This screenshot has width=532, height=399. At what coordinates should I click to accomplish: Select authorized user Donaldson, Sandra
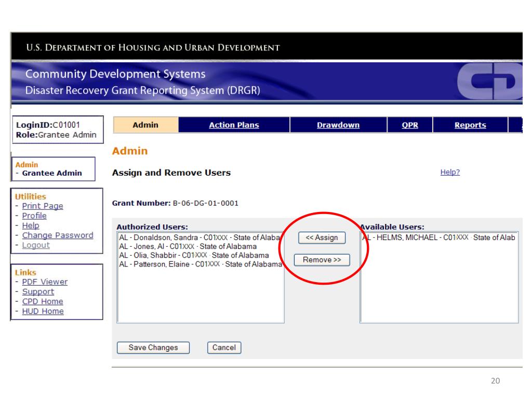coord(201,237)
